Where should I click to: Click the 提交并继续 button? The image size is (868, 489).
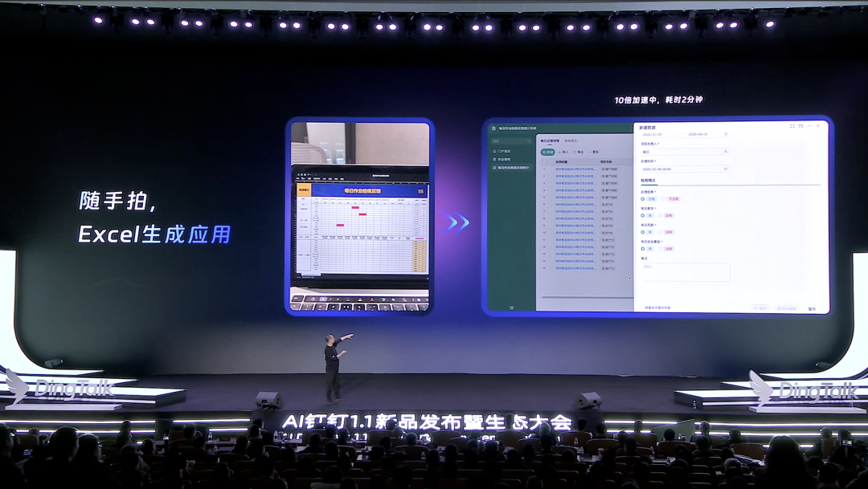[x=787, y=308]
